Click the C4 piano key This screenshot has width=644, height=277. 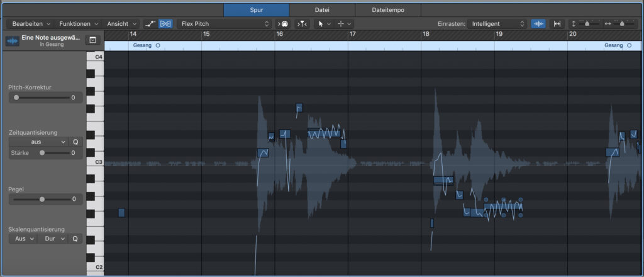coord(95,56)
